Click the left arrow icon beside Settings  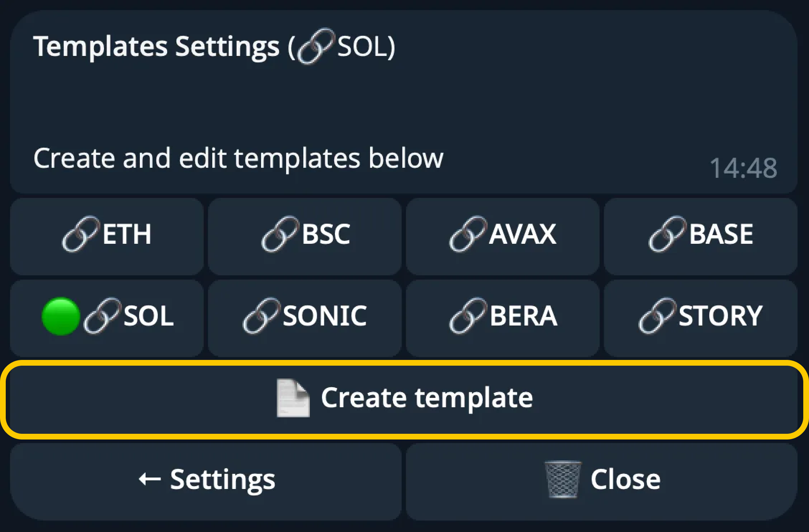tap(150, 479)
